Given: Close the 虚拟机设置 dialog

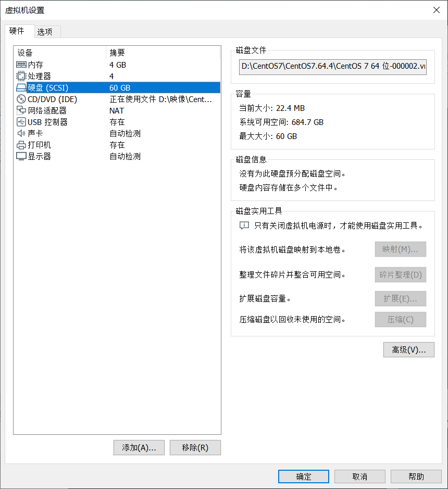Looking at the screenshot, I should click(437, 10).
